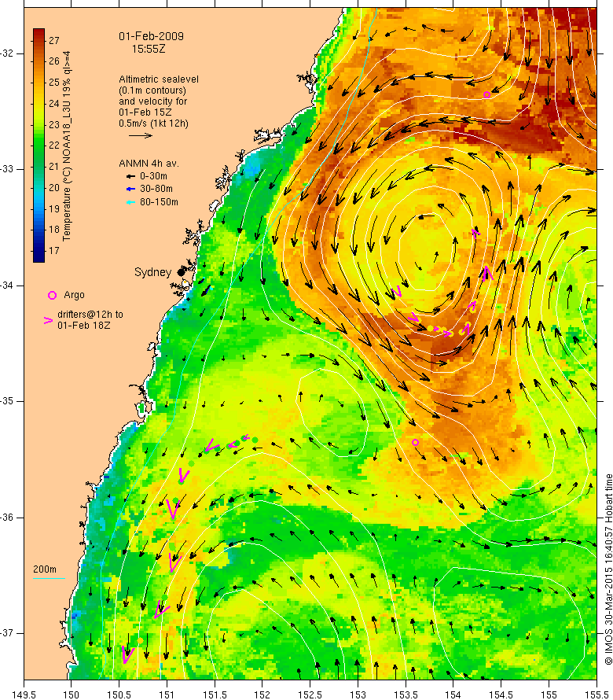Click the cyan 200m isobath legend line
This screenshot has width=613, height=700.
click(x=49, y=579)
